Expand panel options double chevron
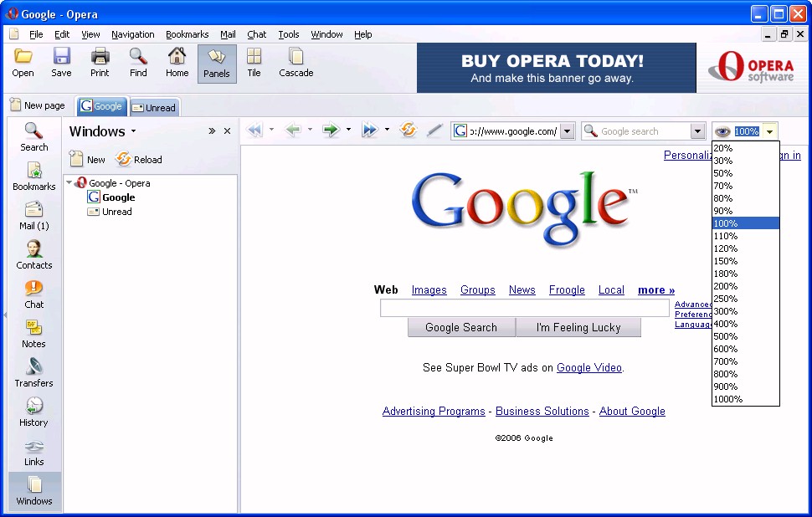The width and height of the screenshot is (812, 517). [212, 131]
